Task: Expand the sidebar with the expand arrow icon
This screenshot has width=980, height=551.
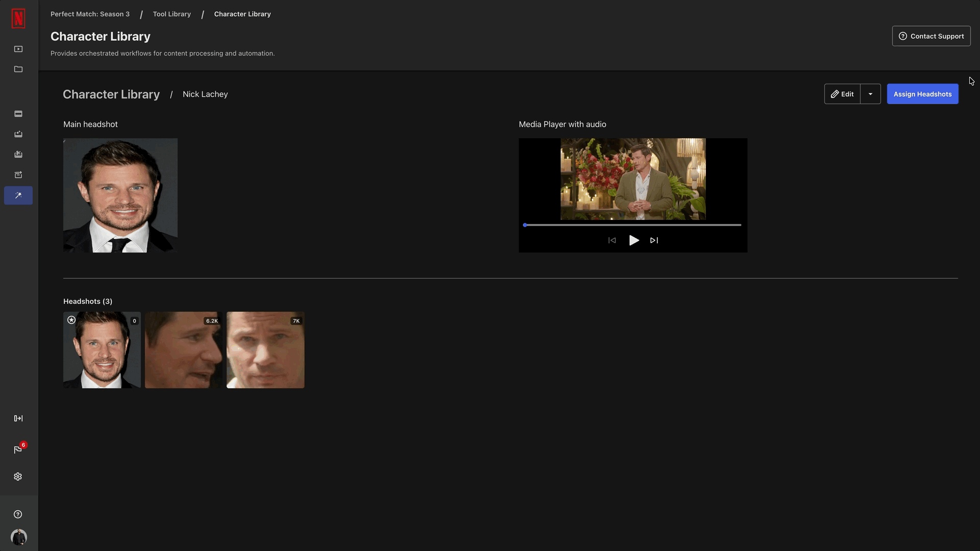Action: [18, 418]
